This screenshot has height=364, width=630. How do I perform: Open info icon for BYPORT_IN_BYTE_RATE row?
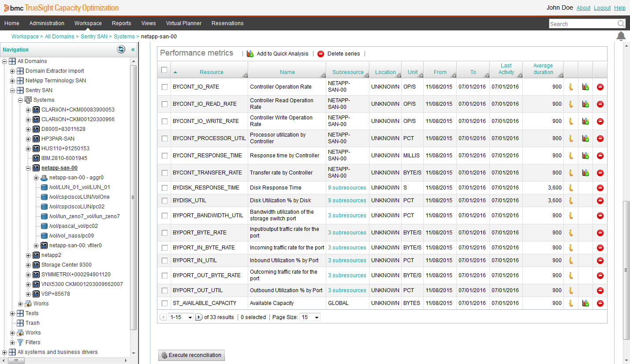[570, 248]
